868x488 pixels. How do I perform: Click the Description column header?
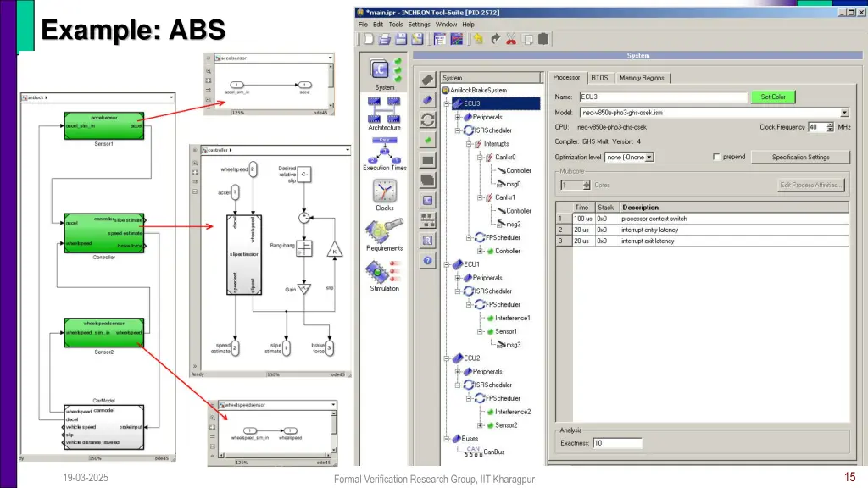tap(734, 208)
